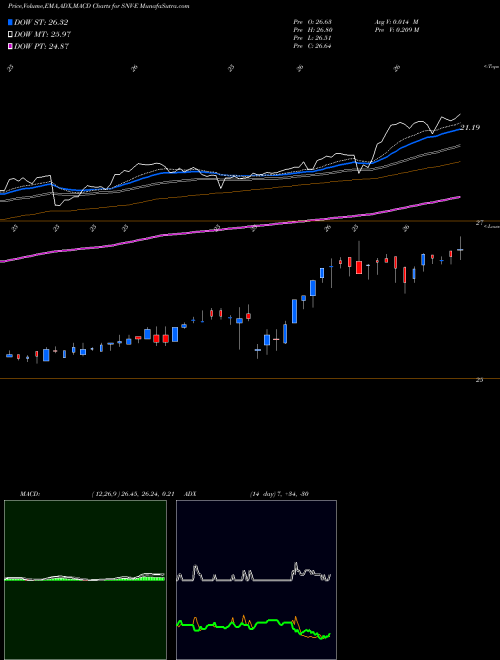Select the DOW ST: 26.32 label
This screenshot has width=500, height=660.
41,22
